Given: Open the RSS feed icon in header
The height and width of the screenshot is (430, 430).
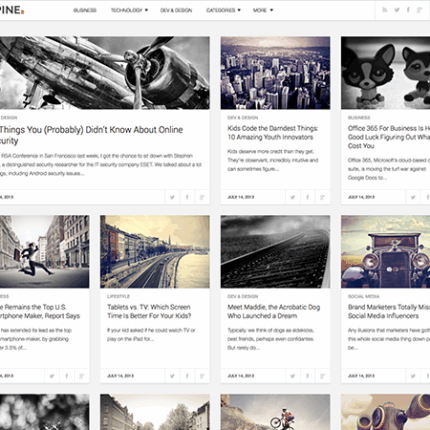Looking at the screenshot, I should point(384,10).
